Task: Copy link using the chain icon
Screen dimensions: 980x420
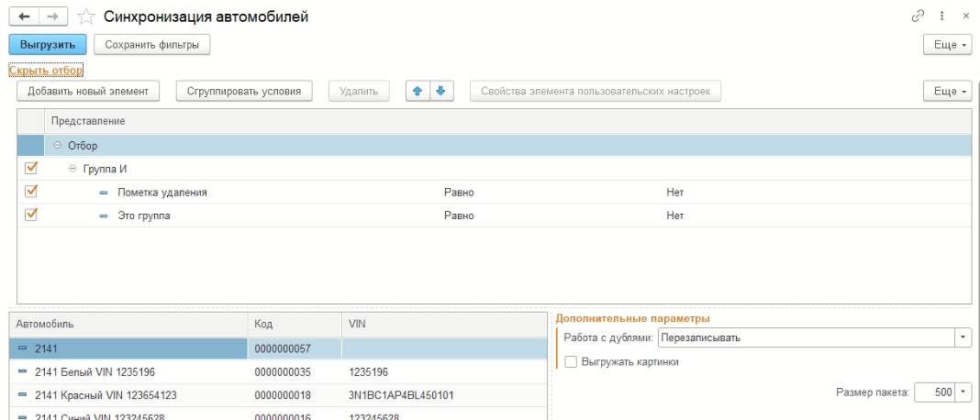Action: [x=917, y=17]
